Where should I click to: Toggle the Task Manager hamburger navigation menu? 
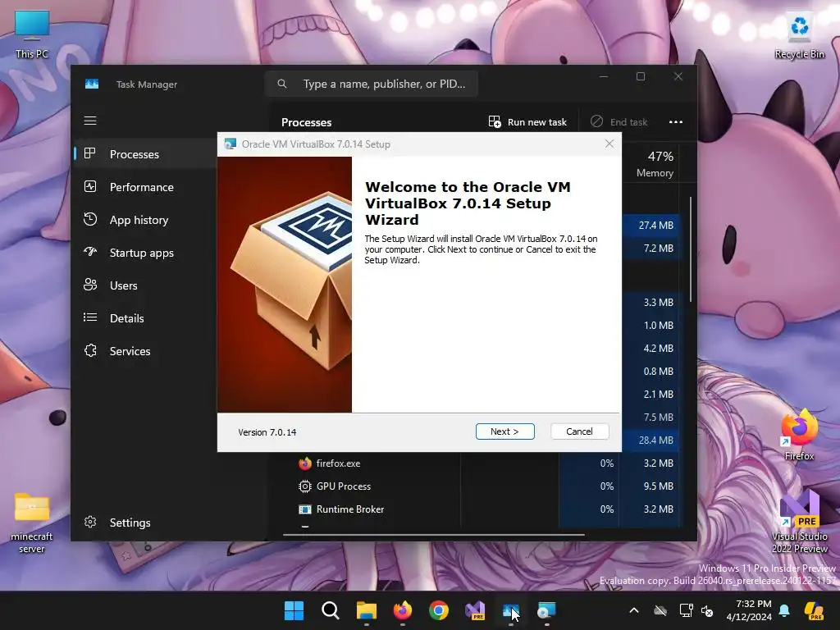click(90, 121)
